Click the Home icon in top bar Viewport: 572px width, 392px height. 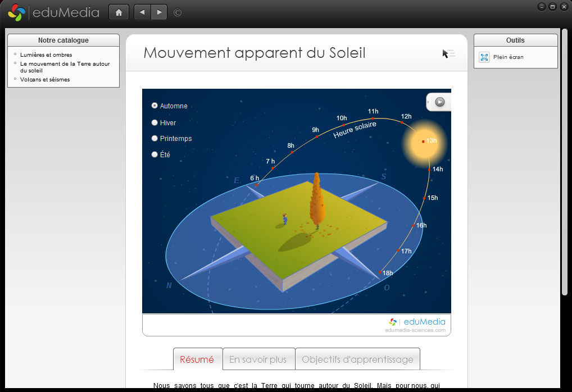(119, 12)
